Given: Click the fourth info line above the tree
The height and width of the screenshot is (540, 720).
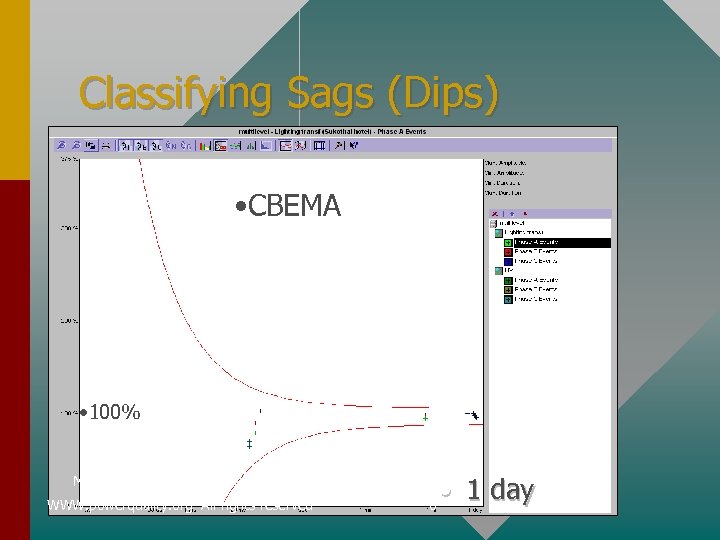Looking at the screenshot, I should (x=503, y=193).
